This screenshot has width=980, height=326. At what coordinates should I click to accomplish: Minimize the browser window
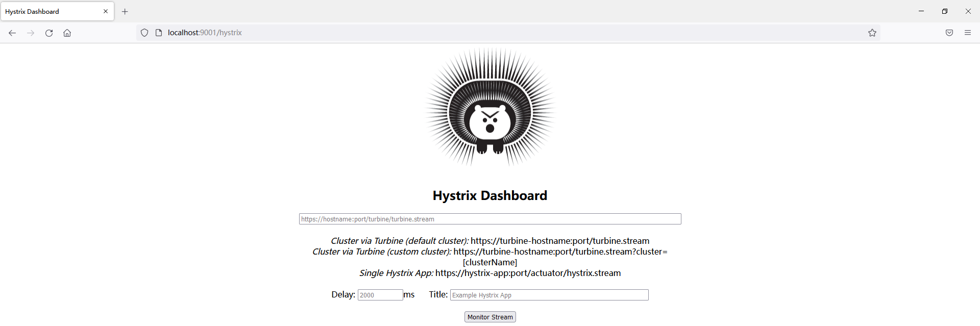(921, 11)
